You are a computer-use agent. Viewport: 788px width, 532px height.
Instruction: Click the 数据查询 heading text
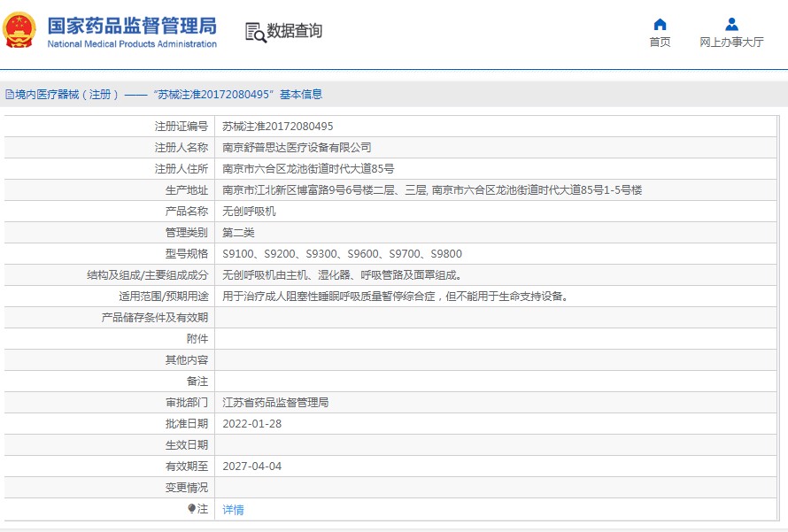[294, 31]
